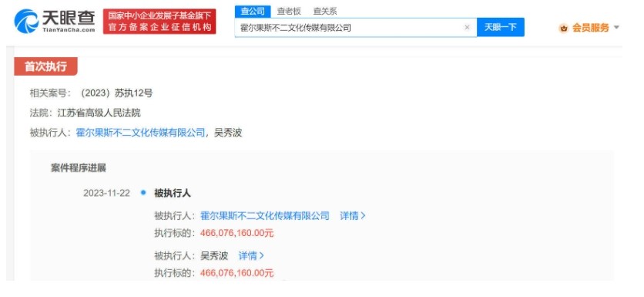This screenshot has height=297, width=644.
Task: Open 霍尔果斯不二文化传媒有限公司 link in the top 被执行人 line
Action: [140, 133]
